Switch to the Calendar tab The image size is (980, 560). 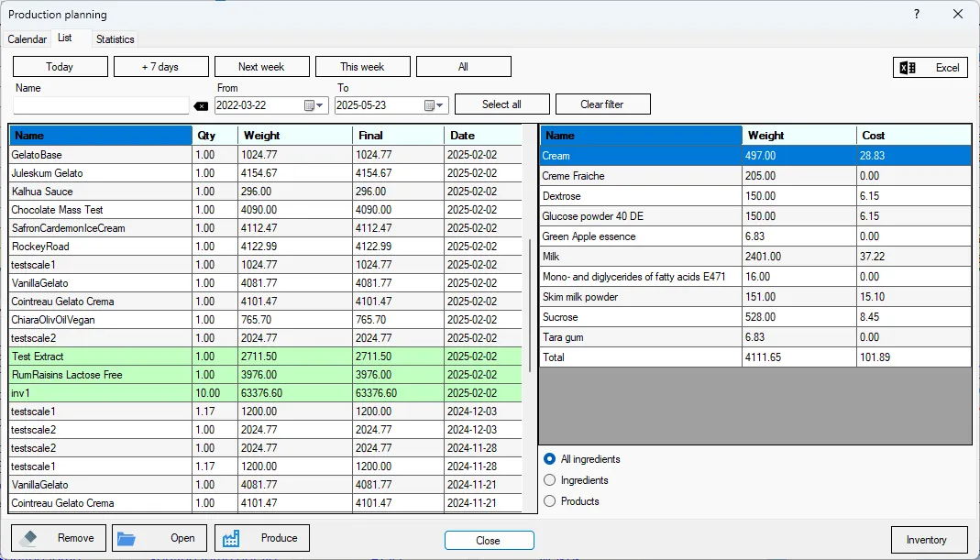click(x=27, y=38)
